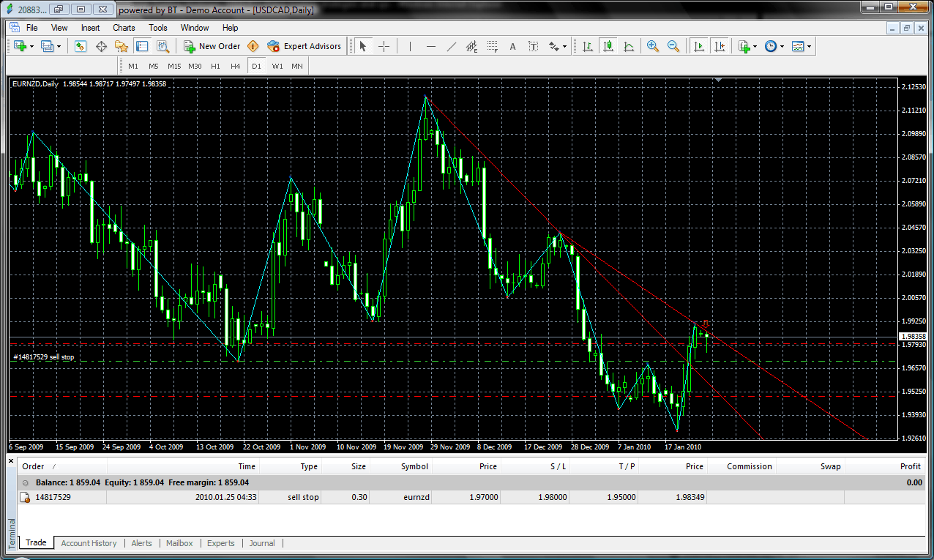Screen dimensions: 934x560
Task: Toggle the Candlesticks chart mode
Action: [608, 46]
